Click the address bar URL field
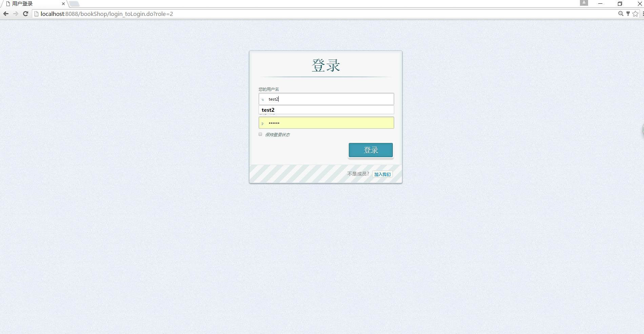 pos(325,14)
